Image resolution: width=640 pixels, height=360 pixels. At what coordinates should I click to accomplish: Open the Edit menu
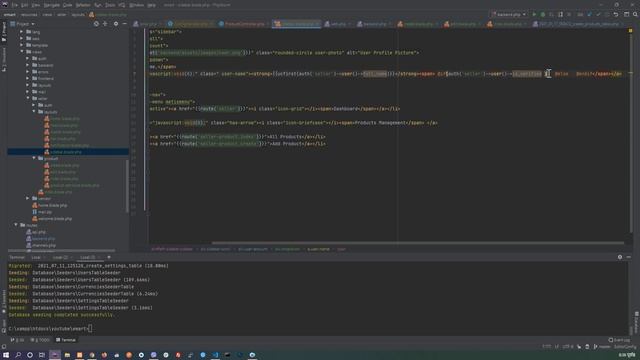[24, 5]
